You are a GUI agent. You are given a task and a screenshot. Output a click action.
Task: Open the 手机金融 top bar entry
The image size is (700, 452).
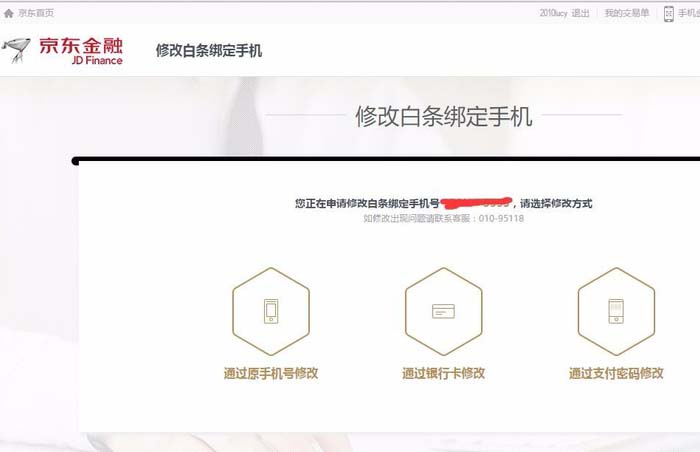pyautogui.click(x=689, y=13)
